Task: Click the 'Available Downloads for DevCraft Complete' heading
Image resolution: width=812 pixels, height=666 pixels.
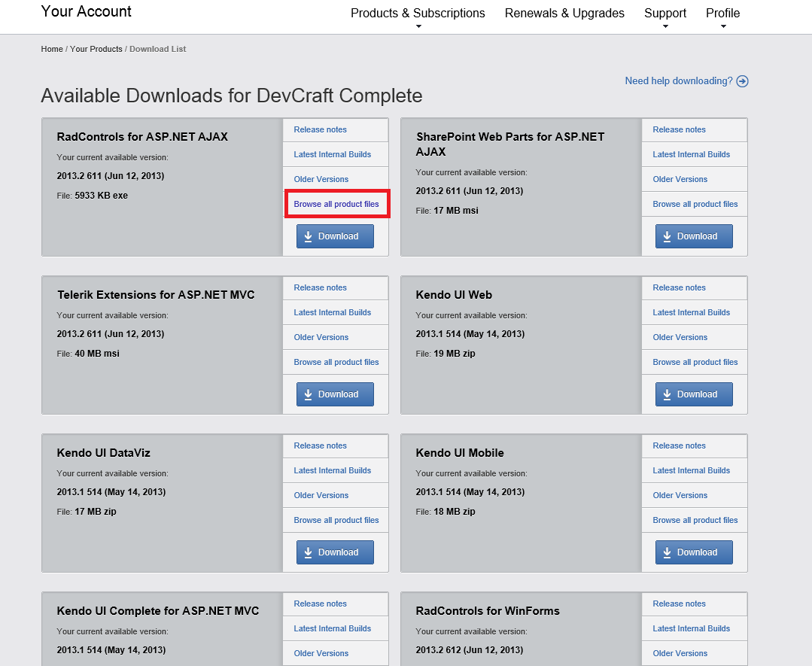Action: [x=232, y=96]
